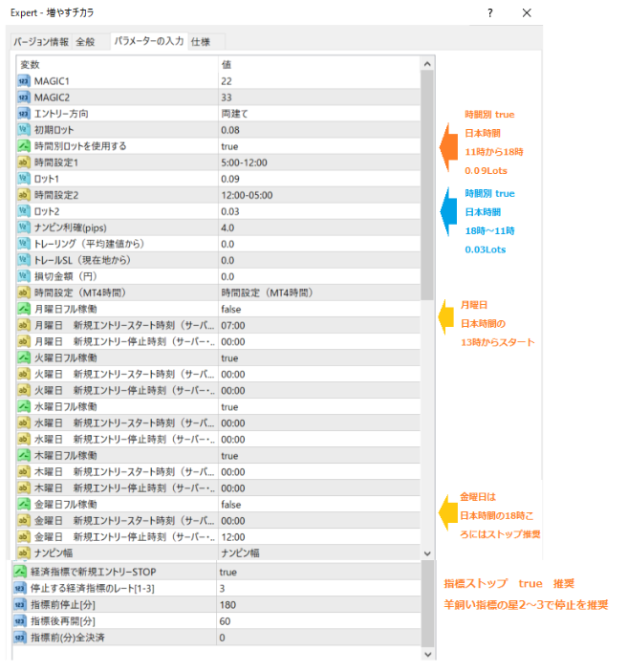Click the icon next to ナンピン利確(pips)
The height and width of the screenshot is (672, 627).
(x=24, y=228)
